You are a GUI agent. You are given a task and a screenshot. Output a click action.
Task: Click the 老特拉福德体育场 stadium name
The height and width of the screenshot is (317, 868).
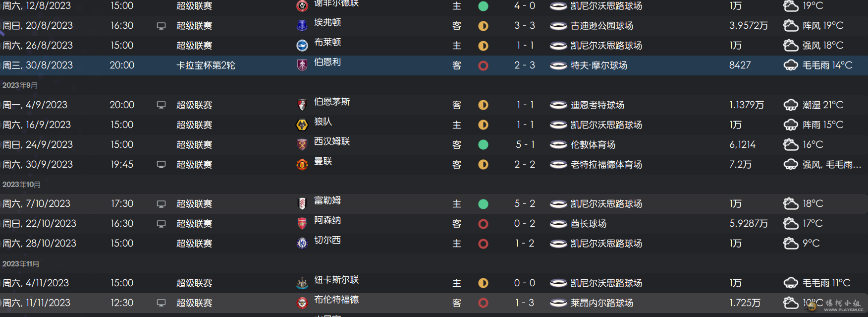pos(606,164)
